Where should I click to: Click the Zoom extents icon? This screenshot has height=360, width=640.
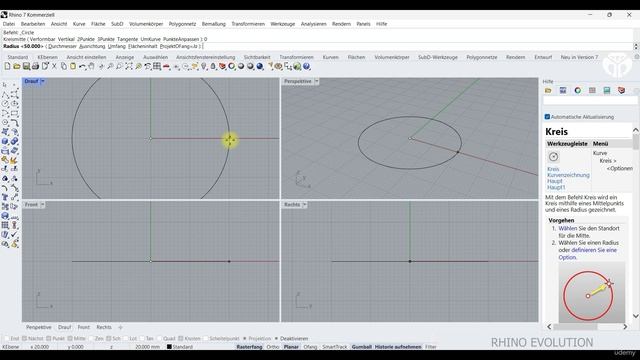[129, 66]
